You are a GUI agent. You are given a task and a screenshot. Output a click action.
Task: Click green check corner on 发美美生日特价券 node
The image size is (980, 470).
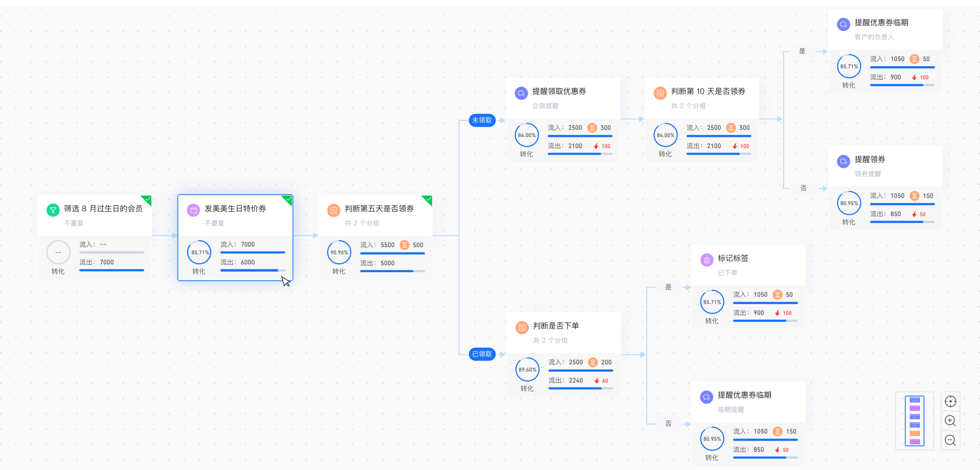click(x=288, y=199)
